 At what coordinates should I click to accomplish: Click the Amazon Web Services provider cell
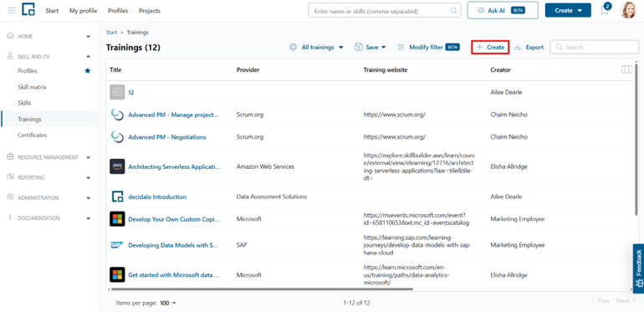265,166
